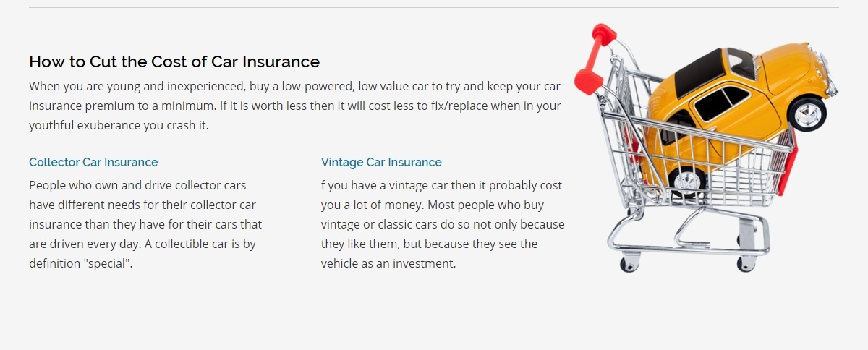Open the Collector Car Insurance link
Image resolution: width=868 pixels, height=350 pixels.
point(93,162)
